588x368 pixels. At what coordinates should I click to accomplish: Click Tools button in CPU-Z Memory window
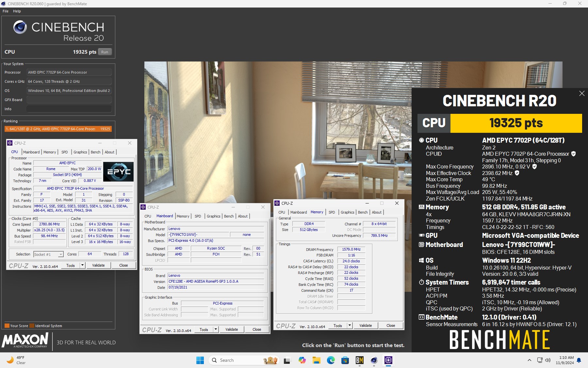(338, 325)
